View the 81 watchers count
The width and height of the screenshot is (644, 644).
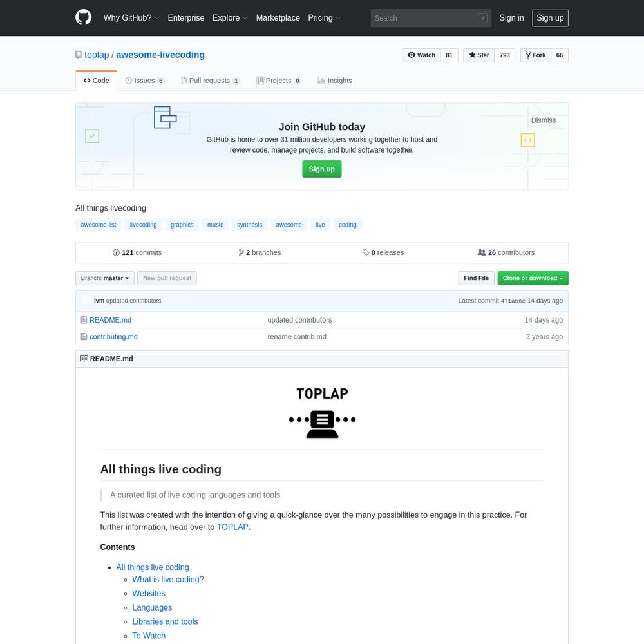point(450,55)
